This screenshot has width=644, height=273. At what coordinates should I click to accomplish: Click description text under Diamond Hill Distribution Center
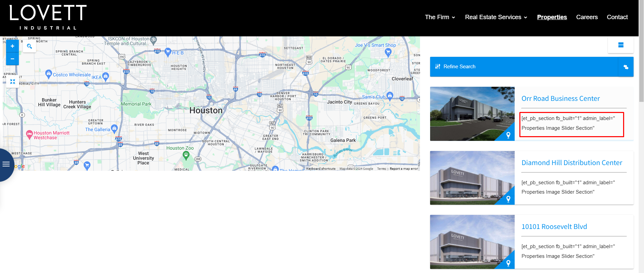coord(568,187)
